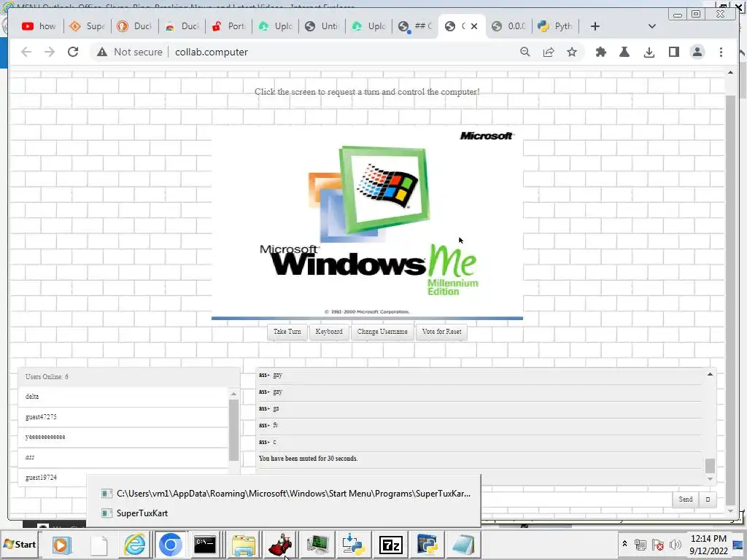Viewport: 747px width, 560px height.
Task: Click the system monitor taskbar icon
Action: [317, 544]
